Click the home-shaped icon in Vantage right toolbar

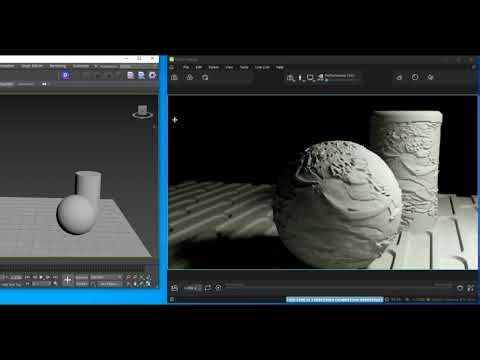(399, 77)
